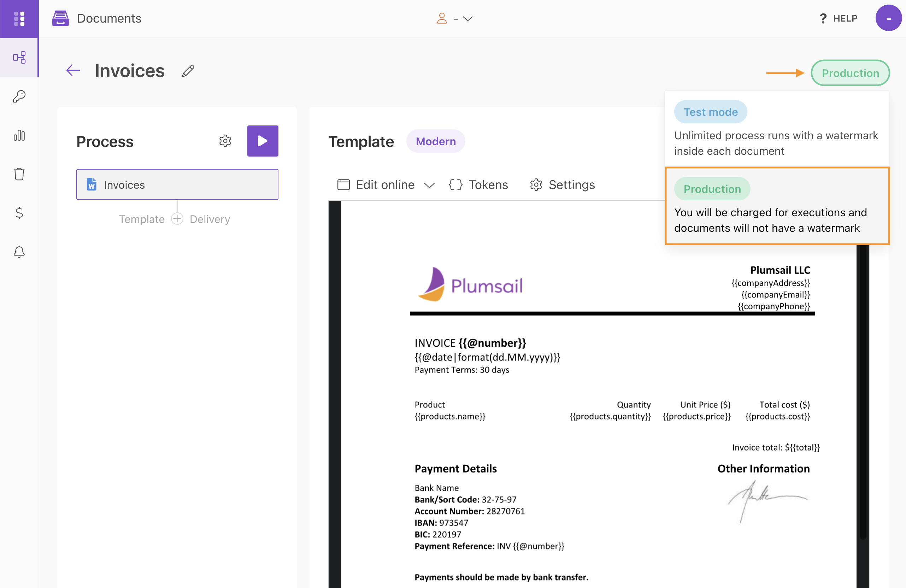
Task: Open Process settings gear icon
Action: pos(225,141)
